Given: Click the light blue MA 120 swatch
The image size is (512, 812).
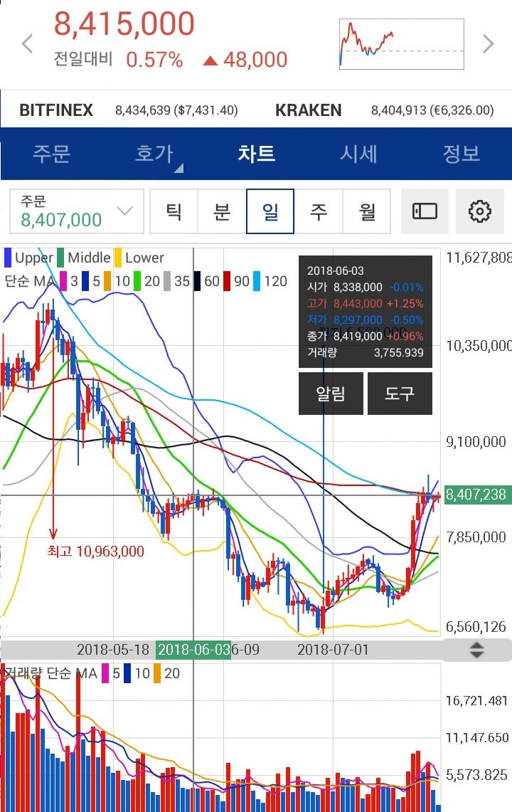Looking at the screenshot, I should tap(257, 281).
